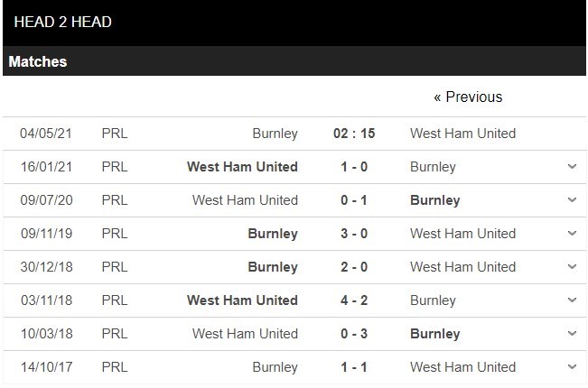Image resolution: width=588 pixels, height=388 pixels.
Task: Expand the 09/11/19 match row chevron
Action: point(572,234)
